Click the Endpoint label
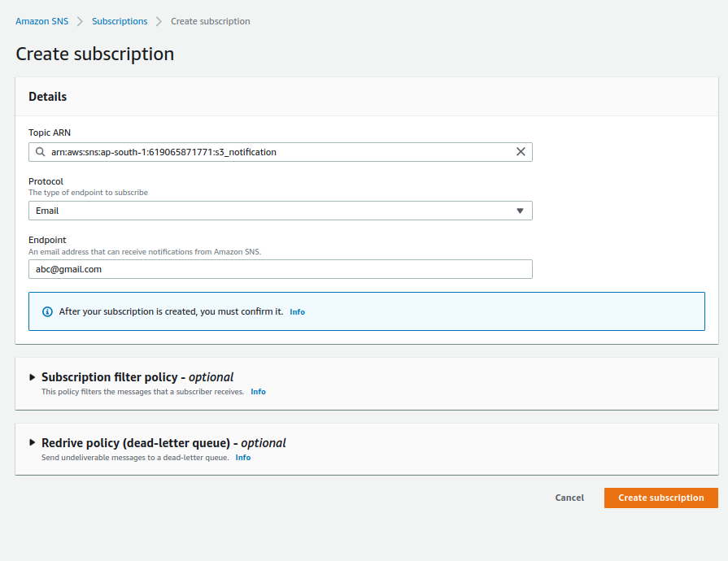The height and width of the screenshot is (561, 728). click(x=47, y=240)
